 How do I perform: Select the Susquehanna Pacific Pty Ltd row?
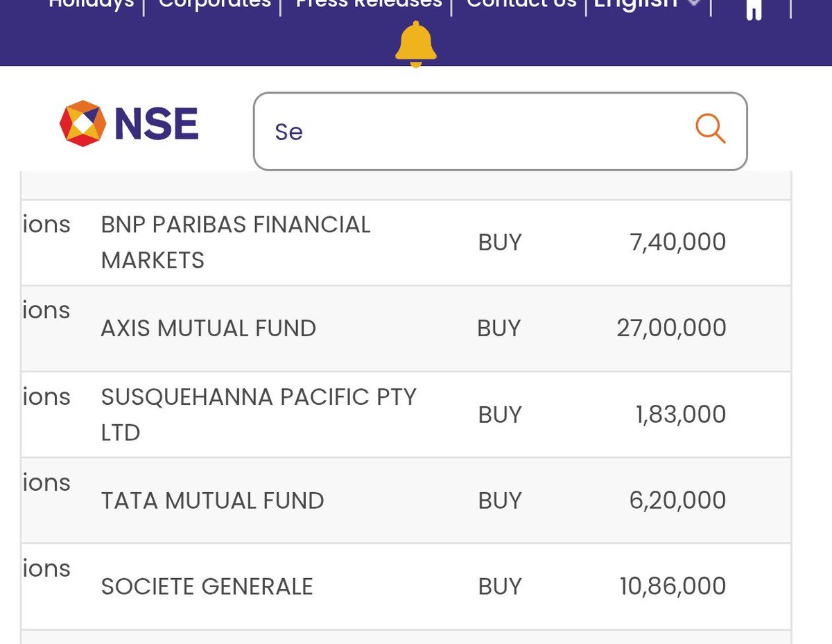406,415
